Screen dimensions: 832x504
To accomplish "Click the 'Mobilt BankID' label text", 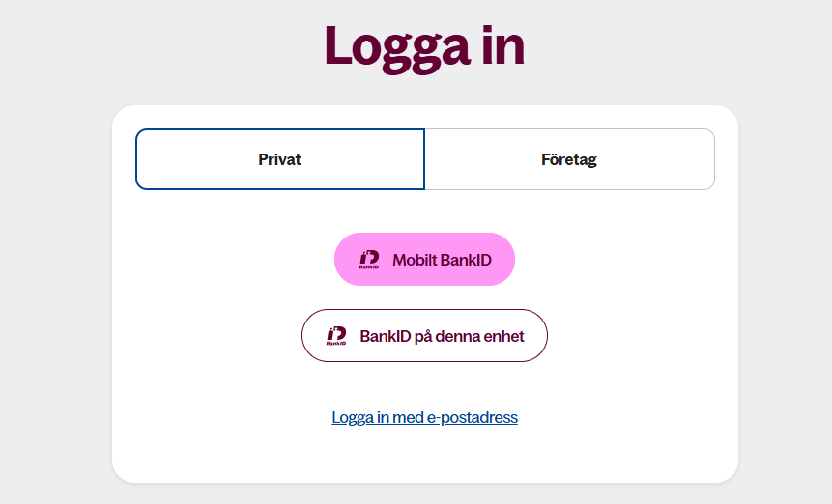I will [x=441, y=260].
